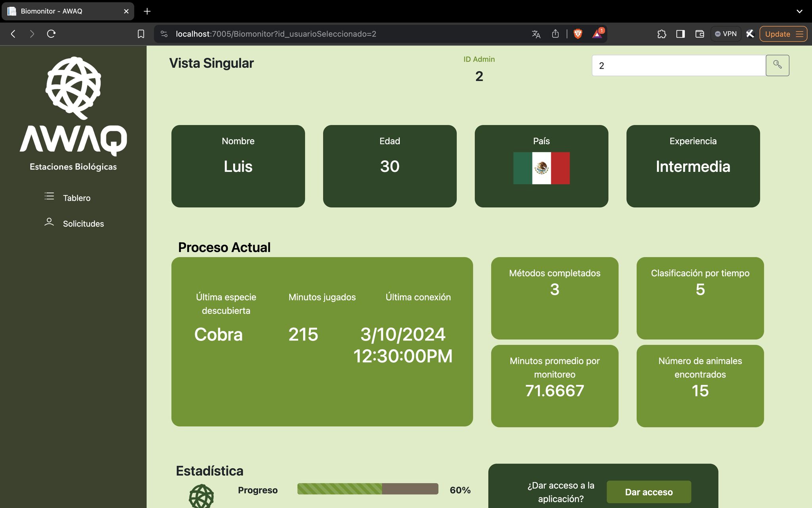Open a new browser tab

click(x=147, y=11)
